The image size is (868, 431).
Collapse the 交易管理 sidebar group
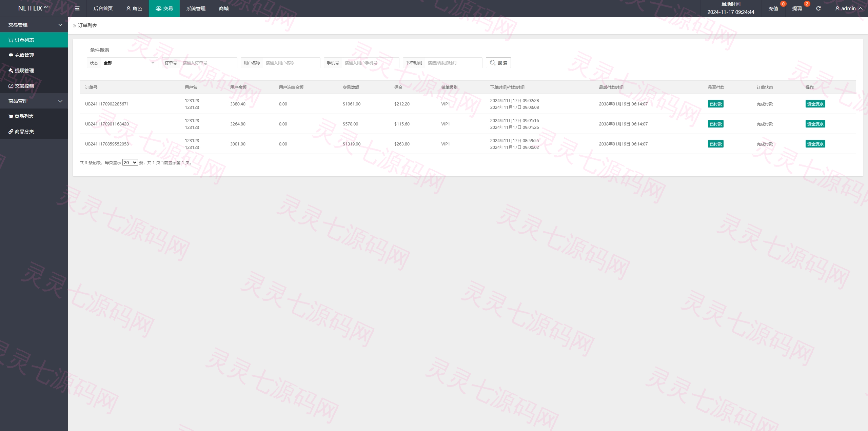click(x=34, y=25)
